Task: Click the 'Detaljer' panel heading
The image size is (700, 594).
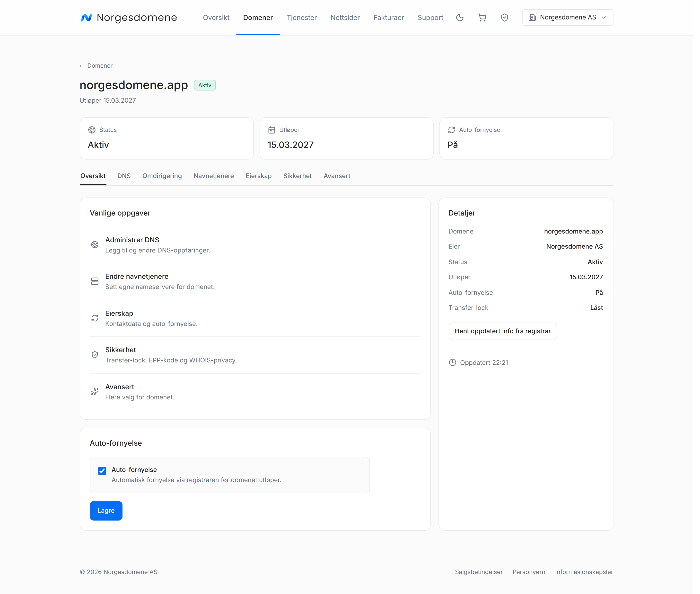Action: coord(462,213)
